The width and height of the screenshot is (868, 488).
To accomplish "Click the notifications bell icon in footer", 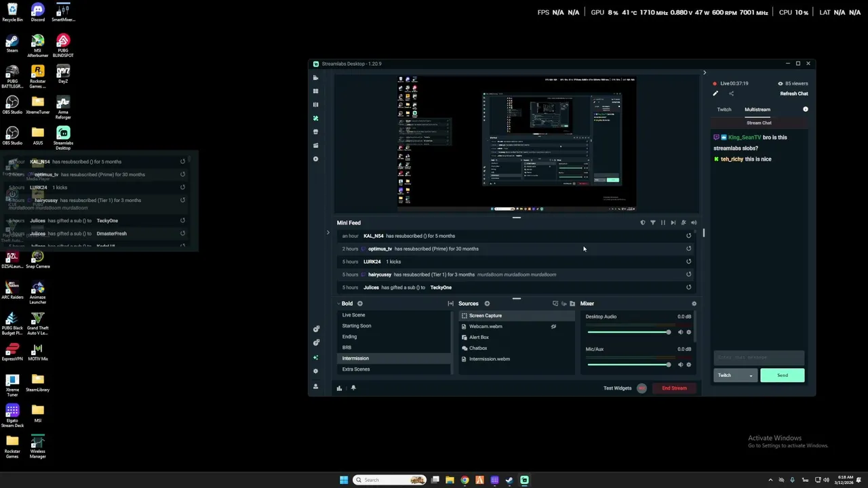I will (353, 388).
